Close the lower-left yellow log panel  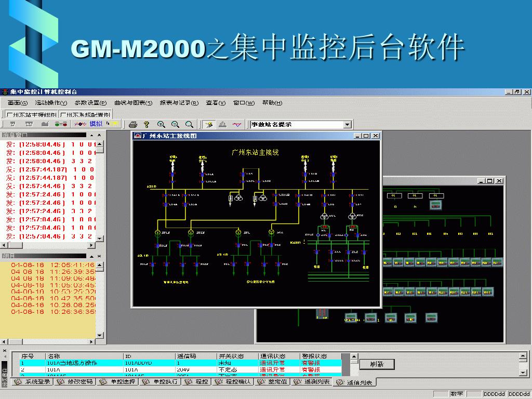coord(99,256)
